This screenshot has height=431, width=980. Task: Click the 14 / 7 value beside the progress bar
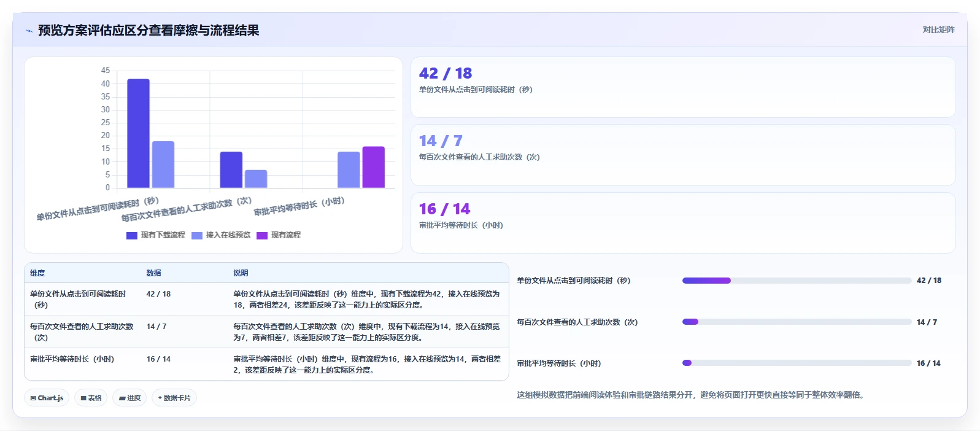click(927, 322)
